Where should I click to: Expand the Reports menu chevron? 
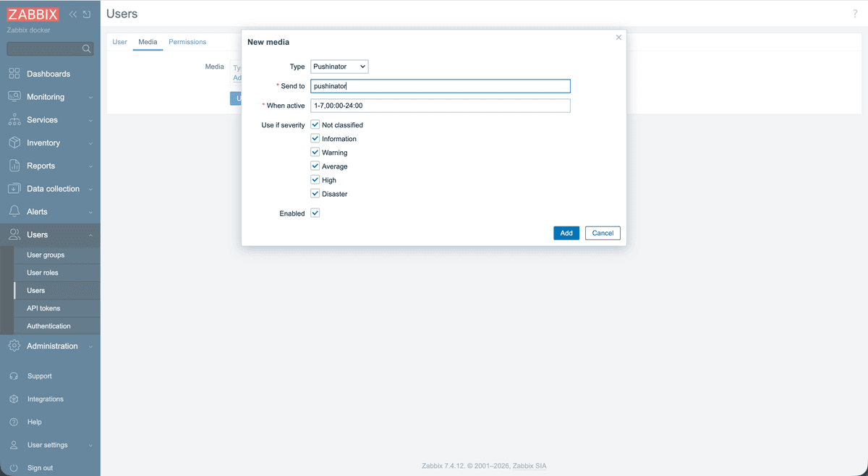pyautogui.click(x=90, y=166)
